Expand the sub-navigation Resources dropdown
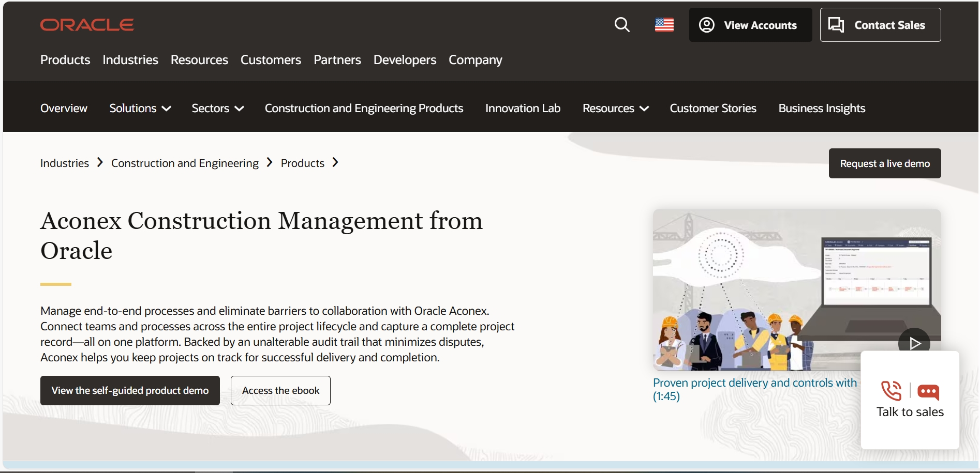The width and height of the screenshot is (980, 473). [616, 108]
